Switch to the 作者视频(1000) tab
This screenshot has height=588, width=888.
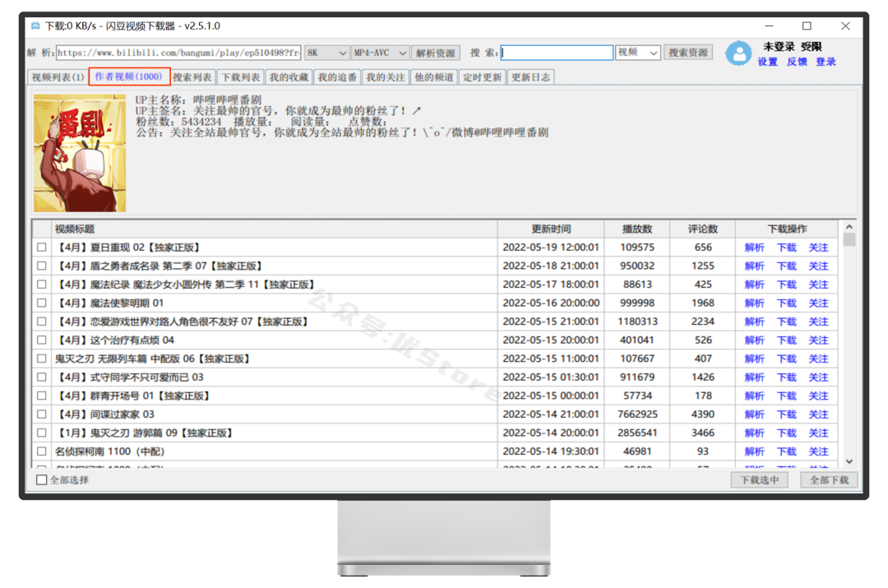[x=128, y=76]
